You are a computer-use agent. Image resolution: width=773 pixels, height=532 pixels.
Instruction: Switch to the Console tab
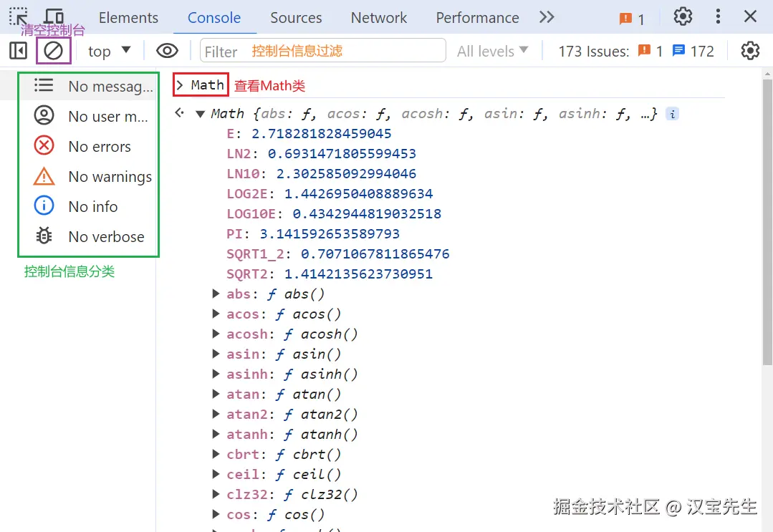tap(214, 18)
